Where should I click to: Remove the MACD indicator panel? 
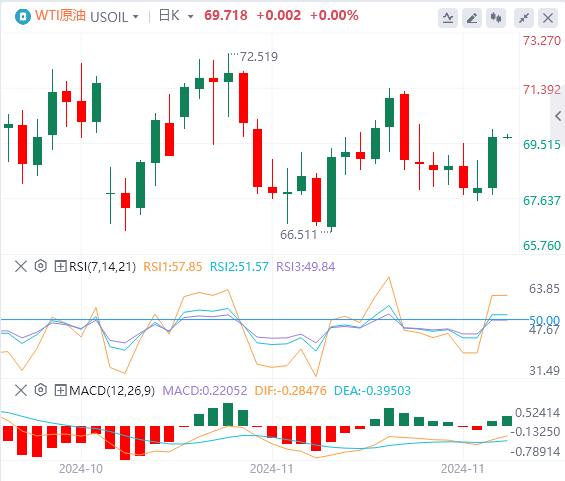[21, 390]
